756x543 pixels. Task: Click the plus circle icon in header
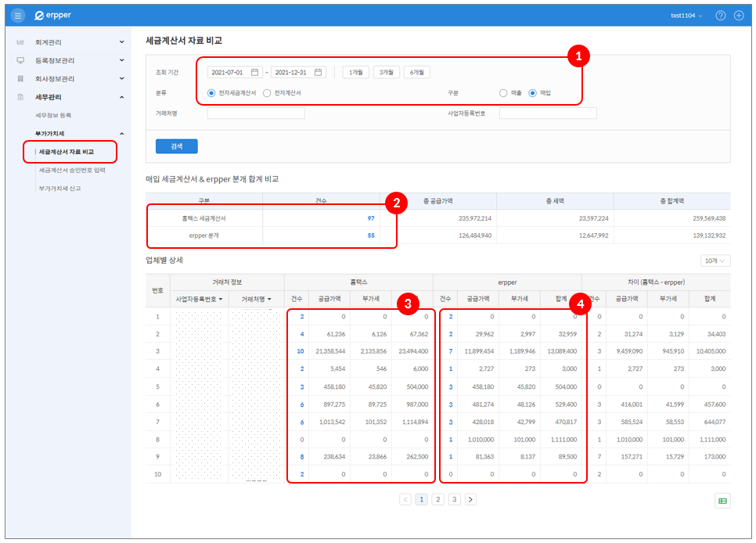pyautogui.click(x=739, y=16)
